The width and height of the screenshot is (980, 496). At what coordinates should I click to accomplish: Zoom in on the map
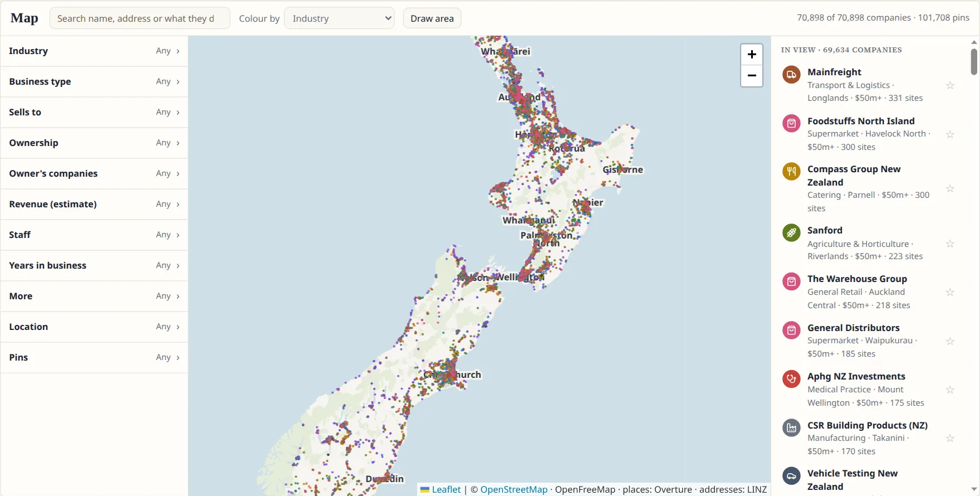752,55
